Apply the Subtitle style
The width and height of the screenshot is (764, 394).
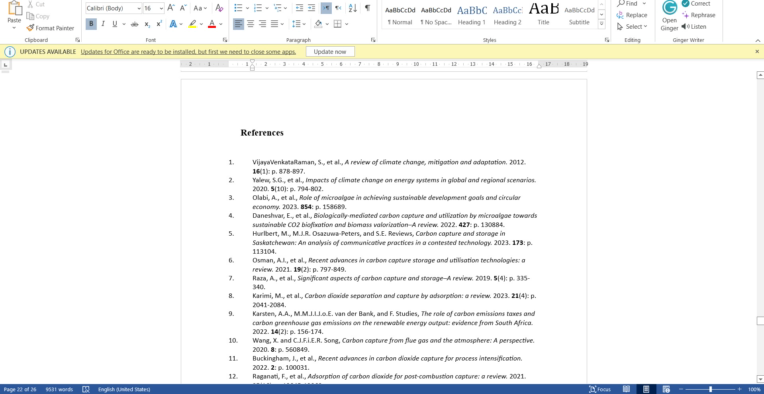[x=579, y=16]
